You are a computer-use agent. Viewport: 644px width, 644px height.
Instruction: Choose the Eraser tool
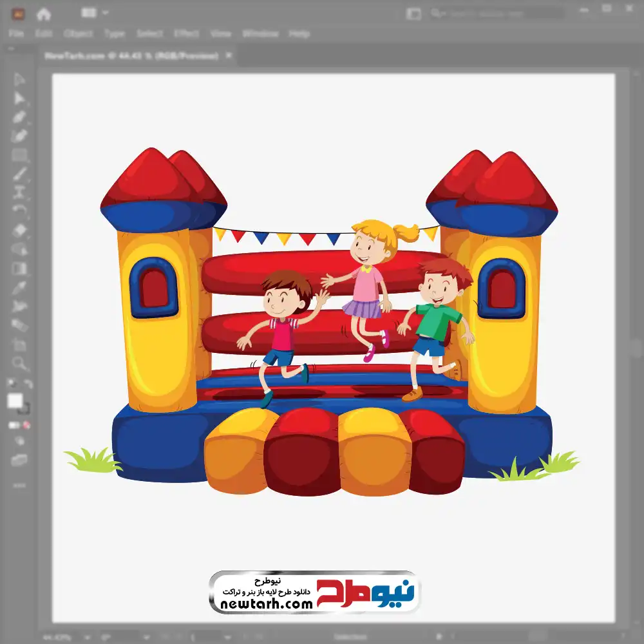point(19,230)
